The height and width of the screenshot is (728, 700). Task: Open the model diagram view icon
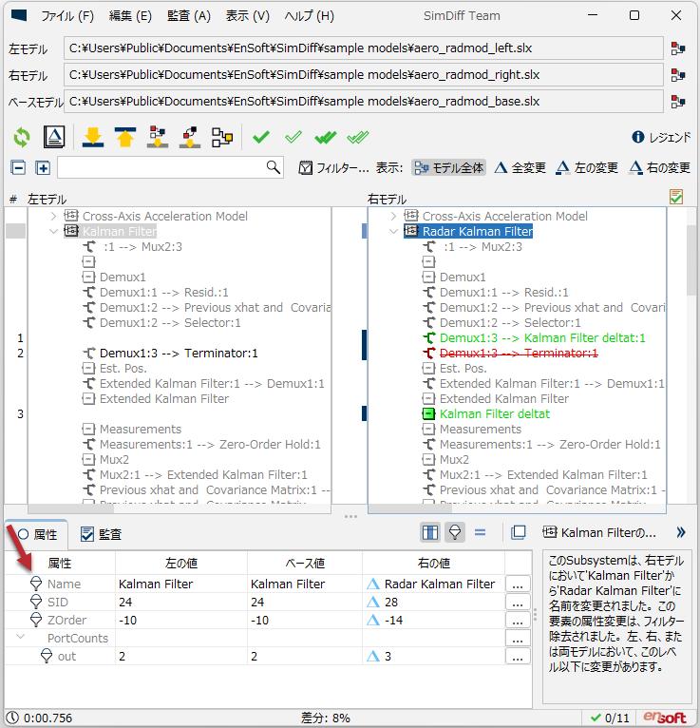(x=222, y=138)
